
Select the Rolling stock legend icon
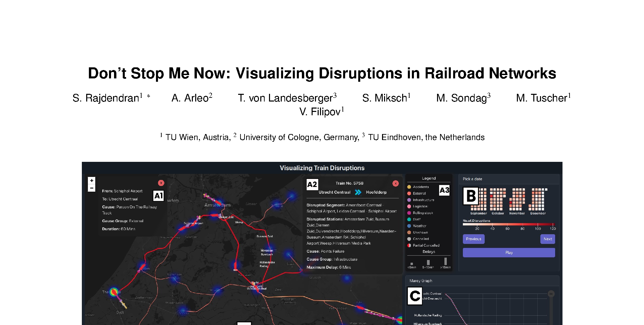pyautogui.click(x=409, y=213)
